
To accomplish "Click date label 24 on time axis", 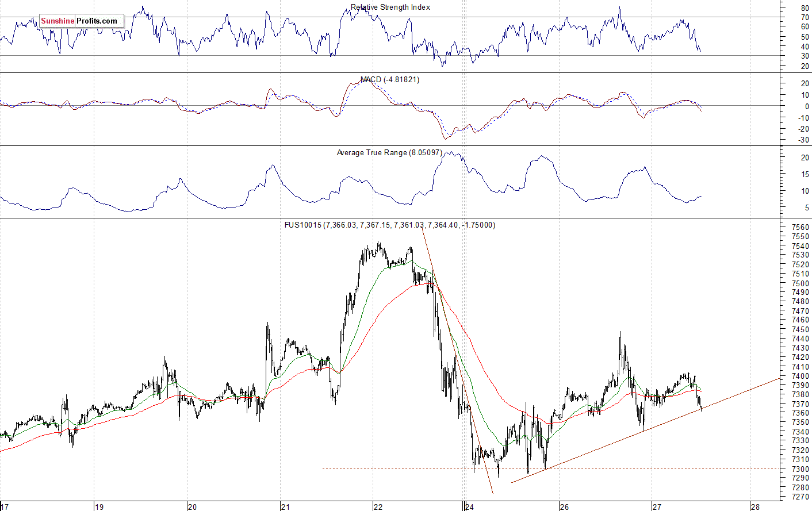I will [470, 507].
